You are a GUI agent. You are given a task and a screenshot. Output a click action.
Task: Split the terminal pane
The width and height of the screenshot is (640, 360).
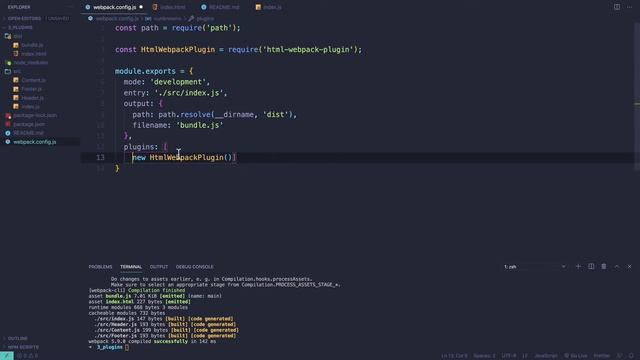point(591,267)
